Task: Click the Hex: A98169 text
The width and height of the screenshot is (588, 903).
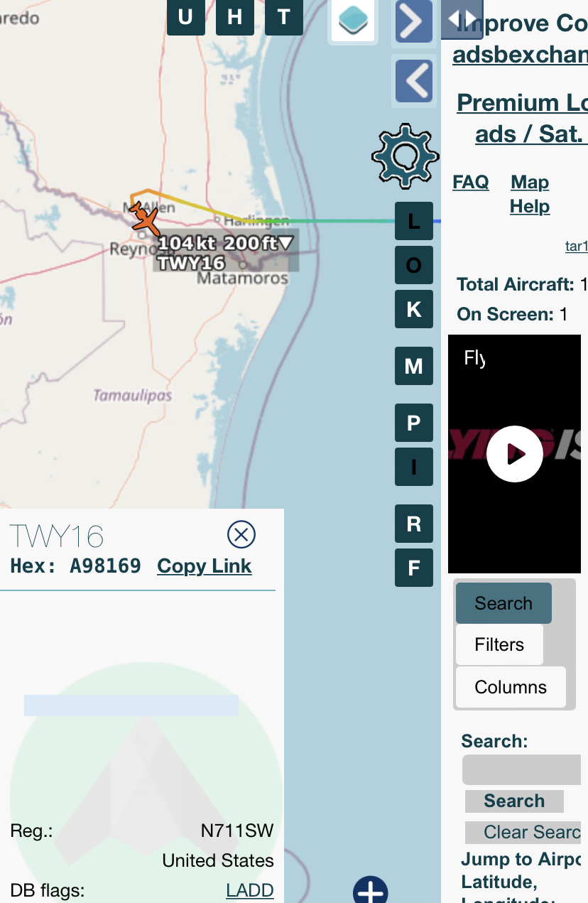Action: (75, 566)
